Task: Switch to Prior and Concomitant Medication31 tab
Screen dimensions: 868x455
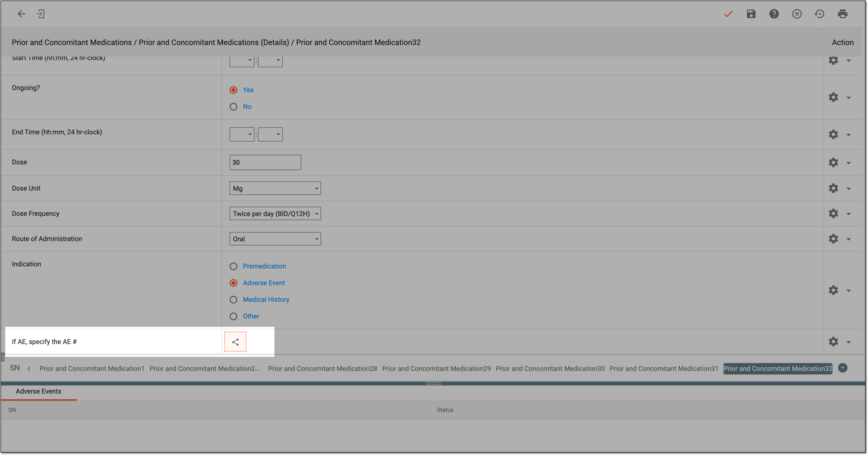Action: coord(664,369)
